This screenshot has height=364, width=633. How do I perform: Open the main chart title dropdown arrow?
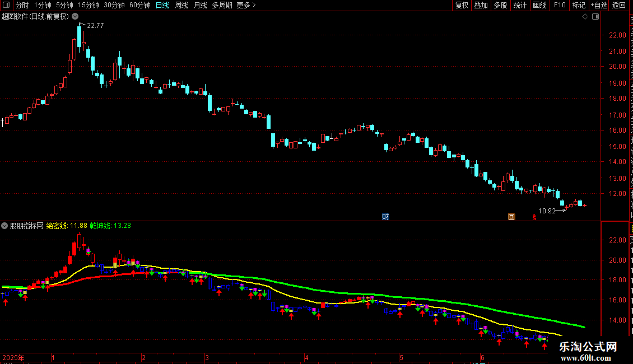click(75, 16)
